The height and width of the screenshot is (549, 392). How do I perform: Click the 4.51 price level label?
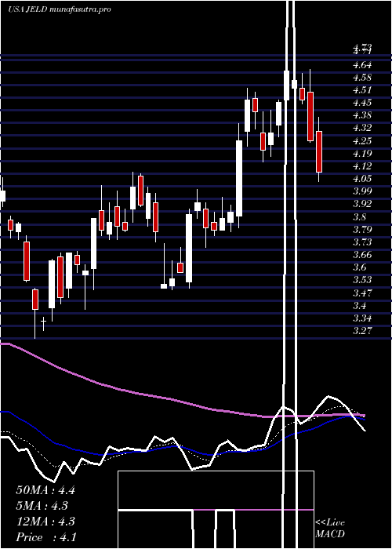(x=362, y=90)
